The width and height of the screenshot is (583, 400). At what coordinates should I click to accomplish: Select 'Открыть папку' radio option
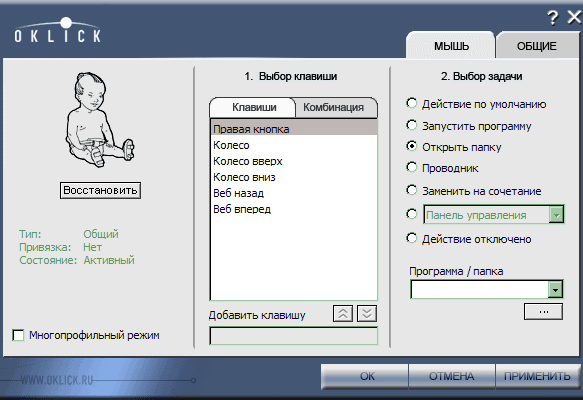click(412, 146)
